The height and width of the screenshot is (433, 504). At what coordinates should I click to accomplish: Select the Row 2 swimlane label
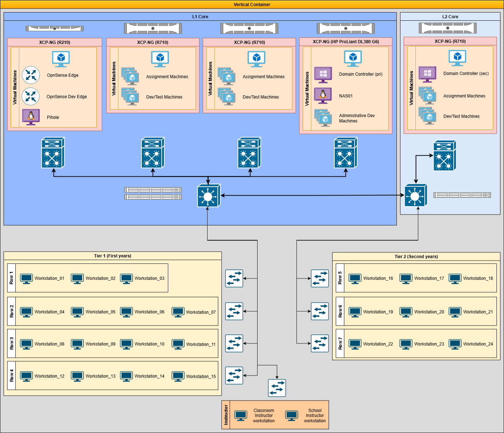[x=11, y=311]
